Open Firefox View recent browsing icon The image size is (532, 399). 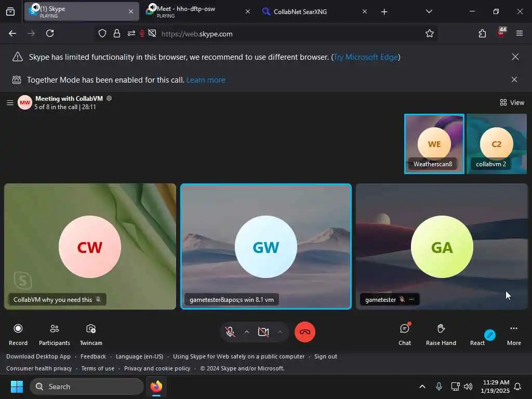pyautogui.click(x=10, y=12)
